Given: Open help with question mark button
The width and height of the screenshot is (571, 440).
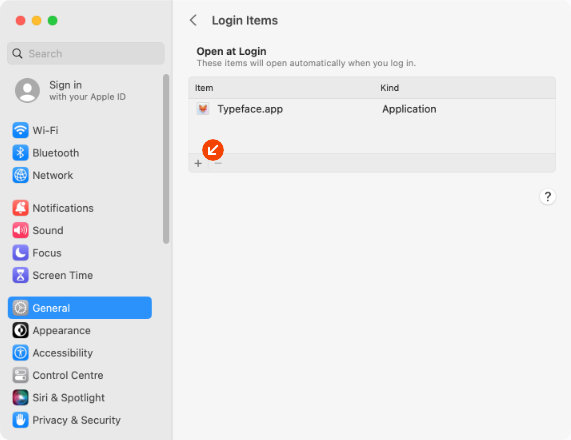Looking at the screenshot, I should coord(547,197).
